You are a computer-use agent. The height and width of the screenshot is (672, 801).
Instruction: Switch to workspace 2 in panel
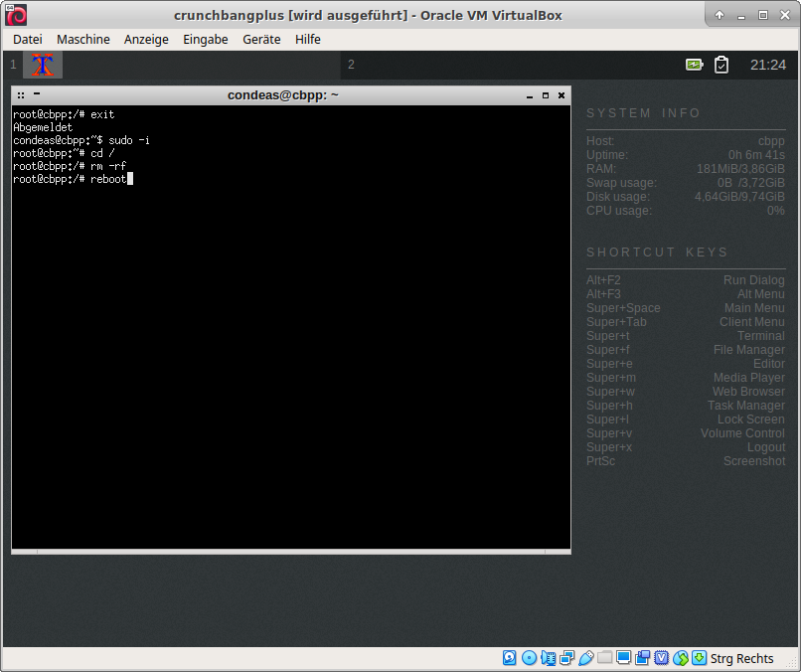351,65
